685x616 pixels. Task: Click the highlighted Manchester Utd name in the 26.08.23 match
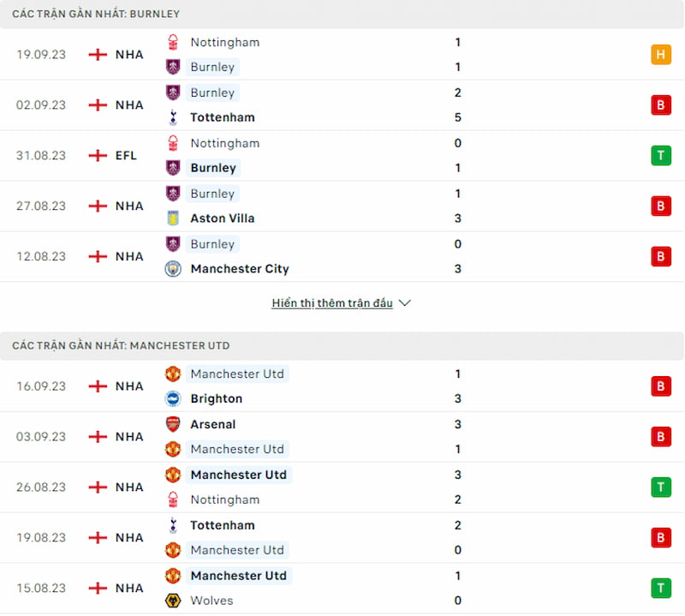click(x=239, y=475)
